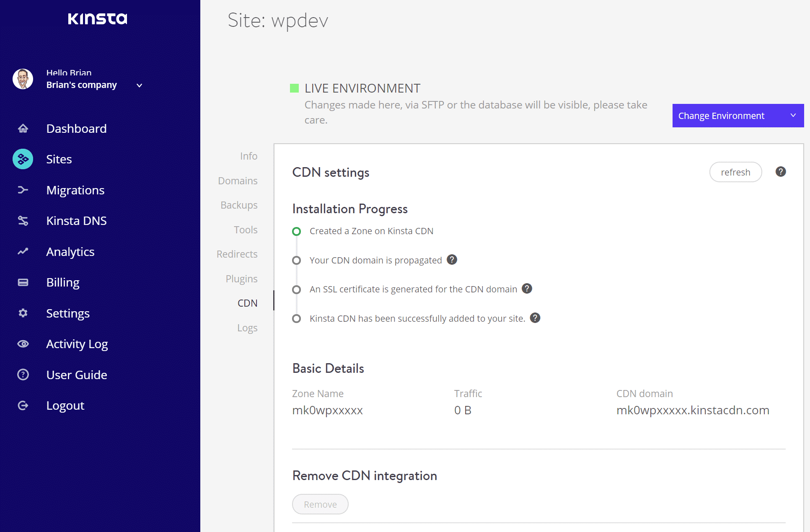The image size is (810, 532).
Task: Open the Billing page
Action: (63, 283)
